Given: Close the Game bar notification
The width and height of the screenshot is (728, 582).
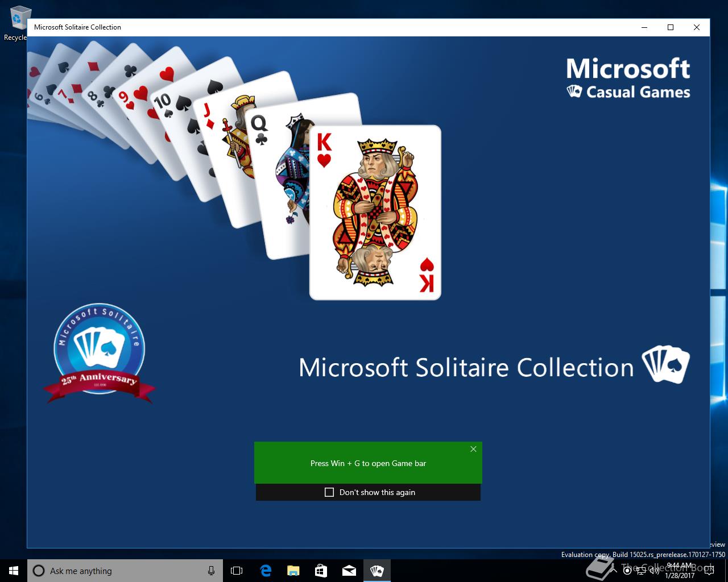Looking at the screenshot, I should pyautogui.click(x=473, y=449).
